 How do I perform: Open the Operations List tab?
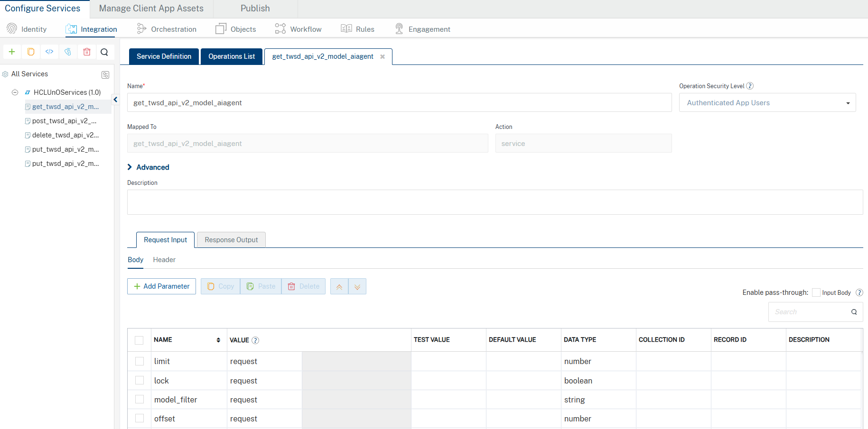[232, 56]
